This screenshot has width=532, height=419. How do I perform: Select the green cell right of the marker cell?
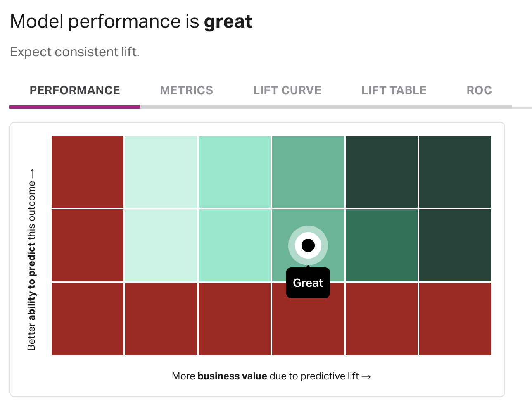pos(382,245)
